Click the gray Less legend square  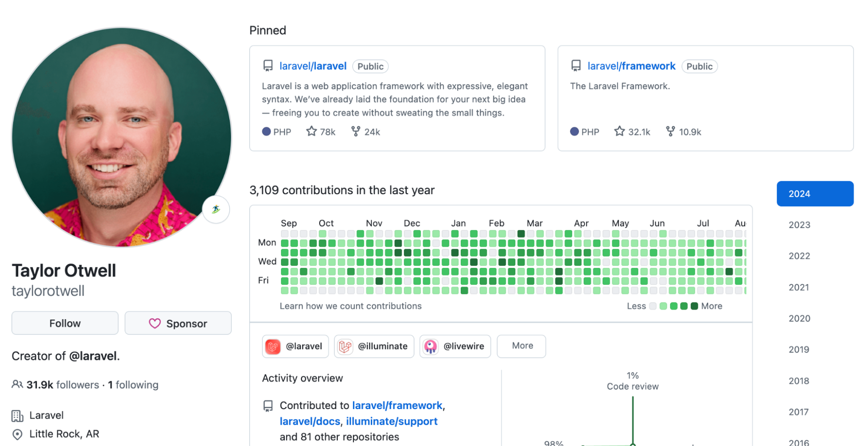click(x=653, y=306)
